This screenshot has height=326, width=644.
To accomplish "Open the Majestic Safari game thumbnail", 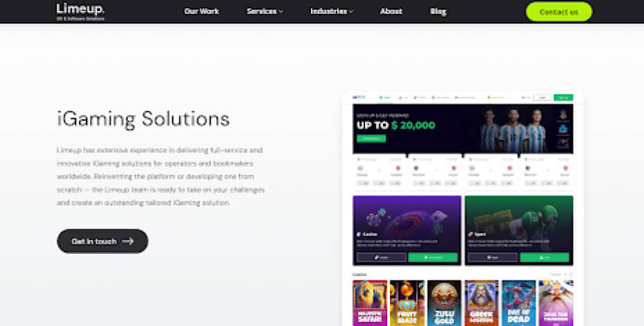I will [x=370, y=303].
